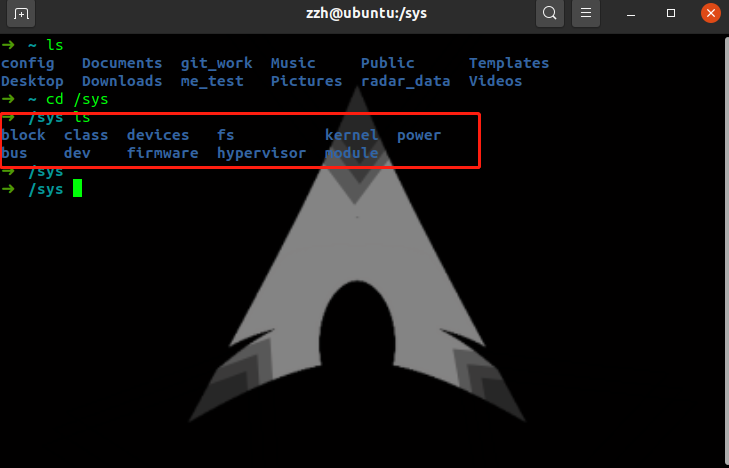
Task: Click the 'module' entry in /sys
Action: pos(351,153)
